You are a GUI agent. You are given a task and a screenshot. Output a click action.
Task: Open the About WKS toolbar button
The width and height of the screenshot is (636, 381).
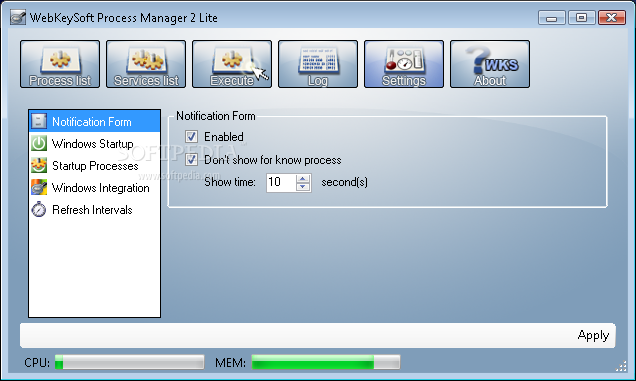[490, 64]
